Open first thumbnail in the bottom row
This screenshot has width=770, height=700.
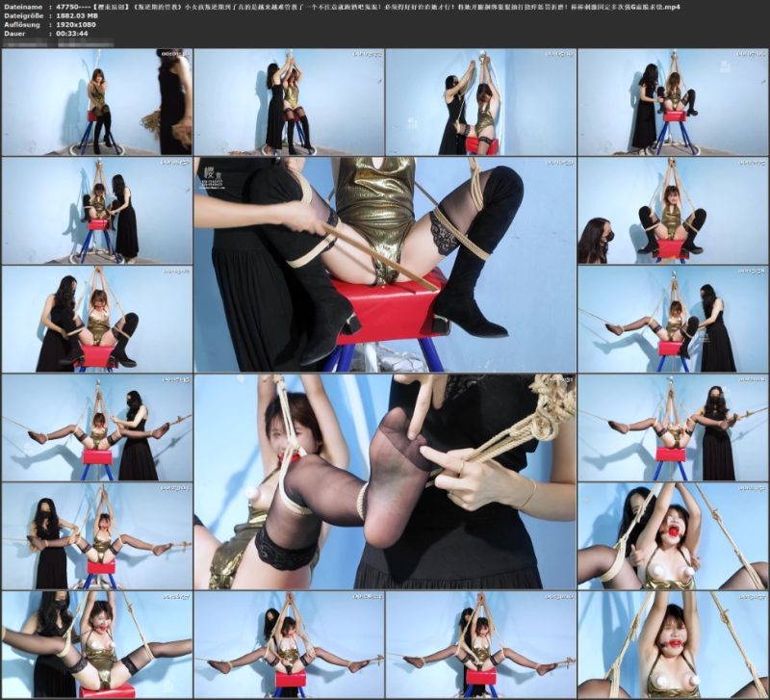pyautogui.click(x=97, y=644)
